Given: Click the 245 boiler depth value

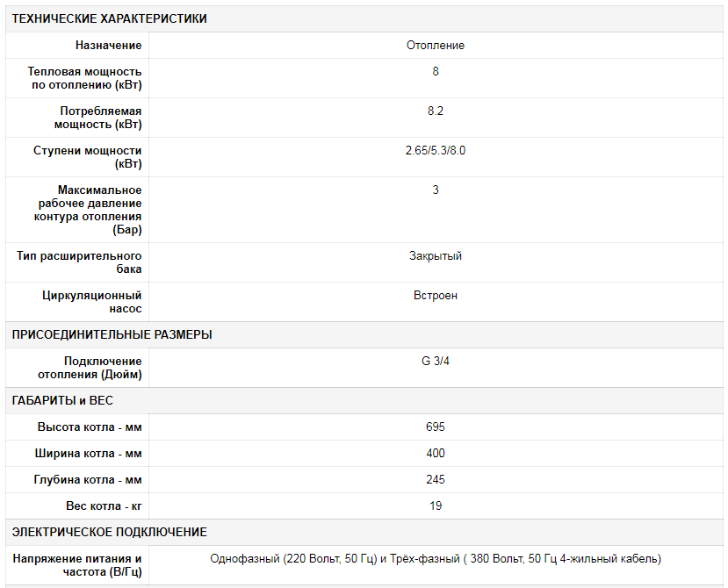Looking at the screenshot, I should point(436,480).
